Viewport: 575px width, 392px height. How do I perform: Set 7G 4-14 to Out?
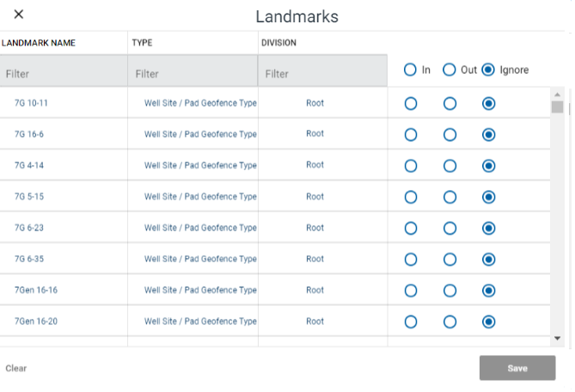click(450, 166)
